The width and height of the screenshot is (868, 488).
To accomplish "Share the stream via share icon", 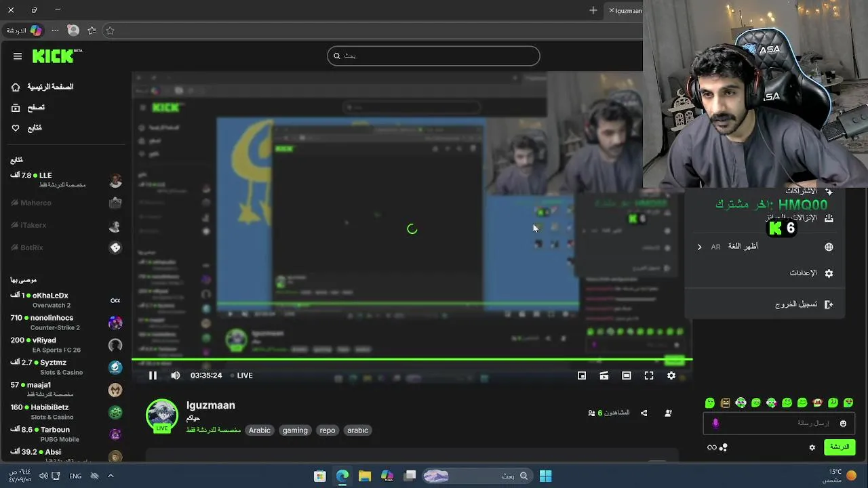I will [644, 413].
